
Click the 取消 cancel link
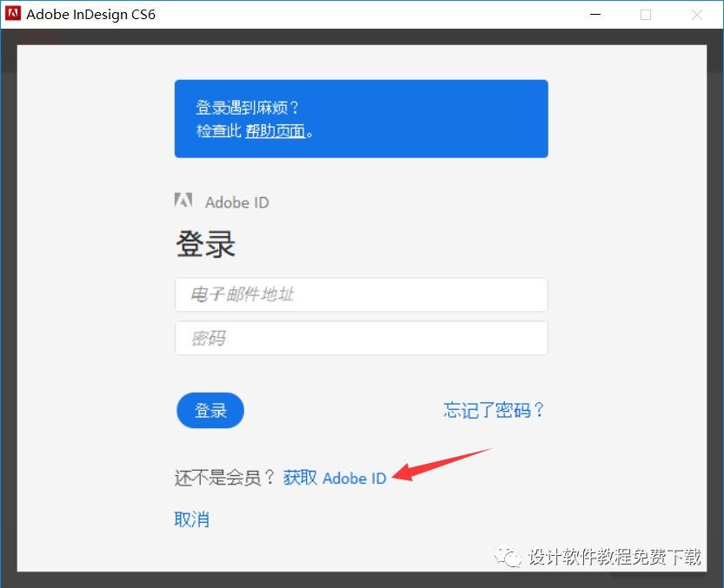[x=191, y=519]
